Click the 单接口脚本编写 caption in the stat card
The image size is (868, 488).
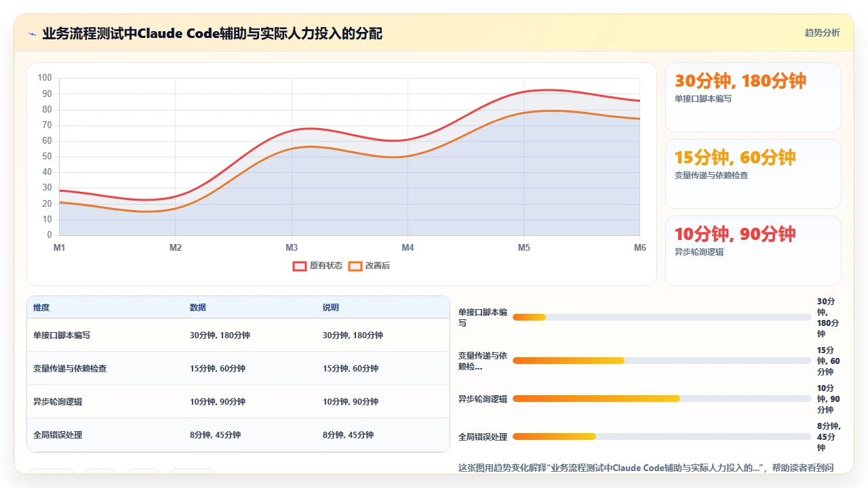[703, 99]
